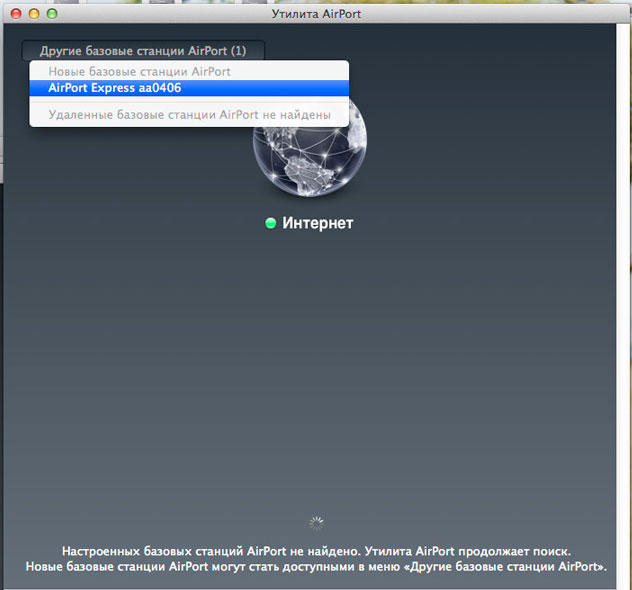Click the Новые базовые станции AirPort menu header

click(x=139, y=71)
